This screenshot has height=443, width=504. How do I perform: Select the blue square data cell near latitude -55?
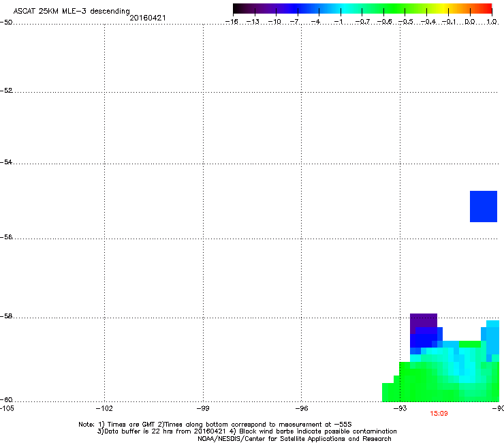[484, 207]
